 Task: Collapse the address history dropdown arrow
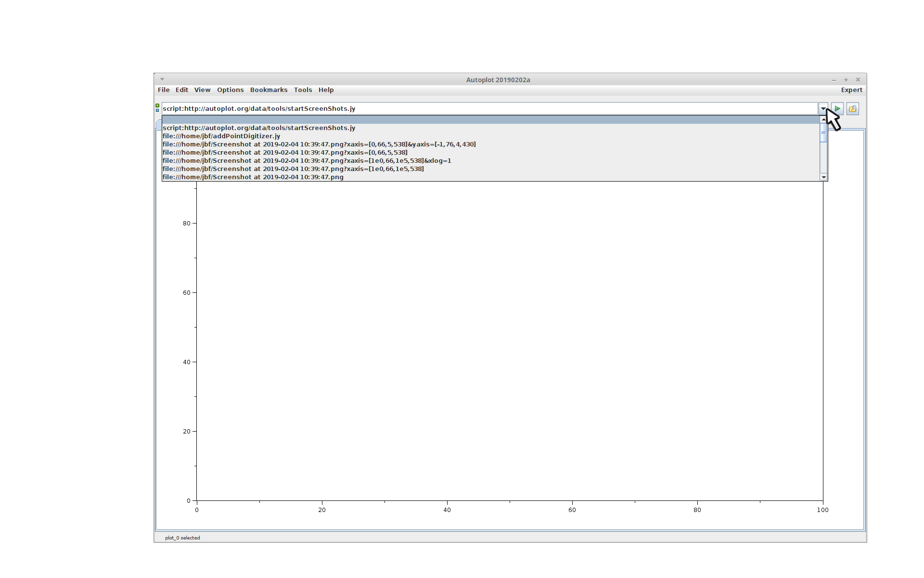(823, 109)
